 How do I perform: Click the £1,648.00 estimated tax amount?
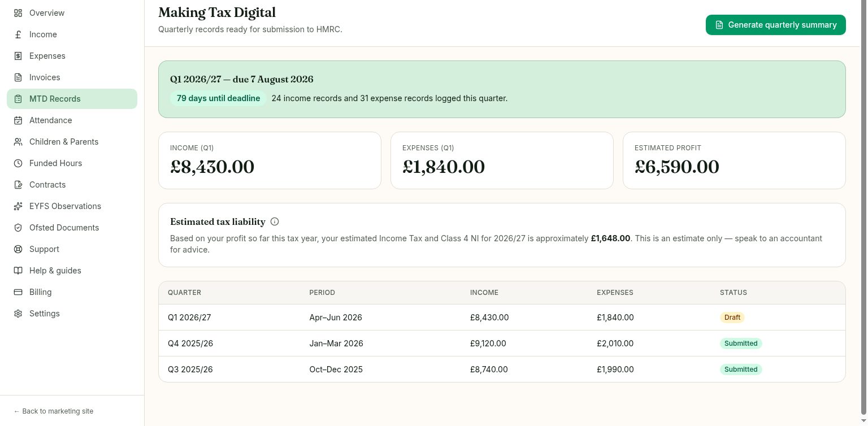point(610,238)
